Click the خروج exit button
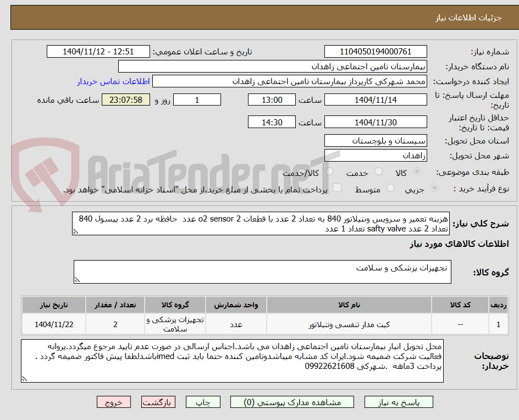 (x=114, y=402)
